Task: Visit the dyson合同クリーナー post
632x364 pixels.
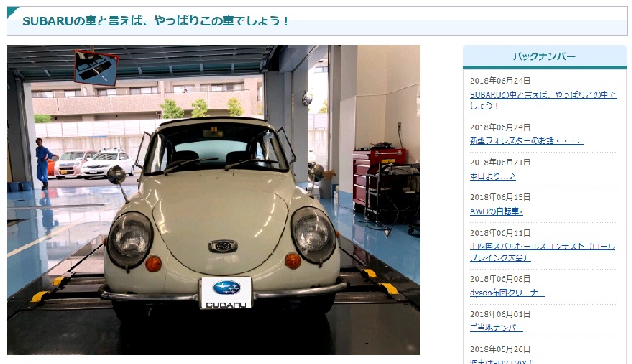Action: point(507,293)
